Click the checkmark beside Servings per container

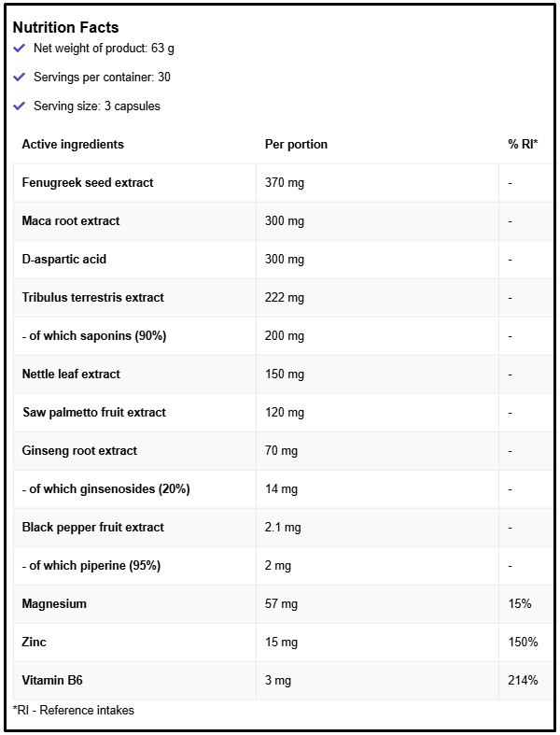(20, 77)
